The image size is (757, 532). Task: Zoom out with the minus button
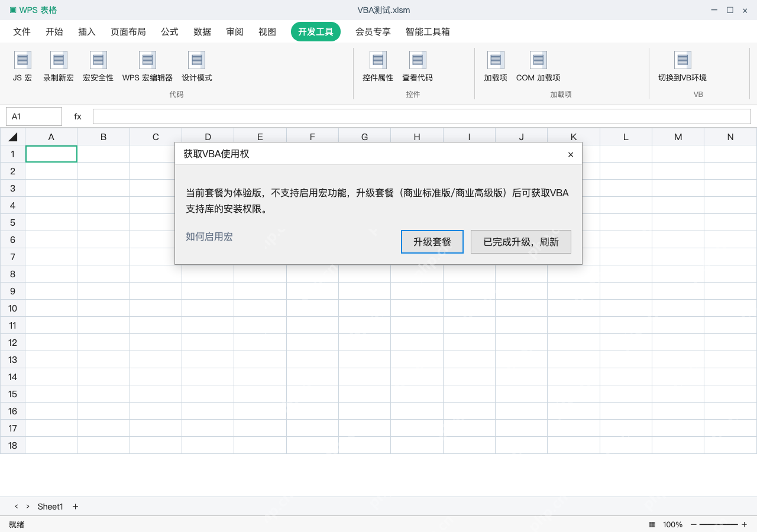click(694, 524)
